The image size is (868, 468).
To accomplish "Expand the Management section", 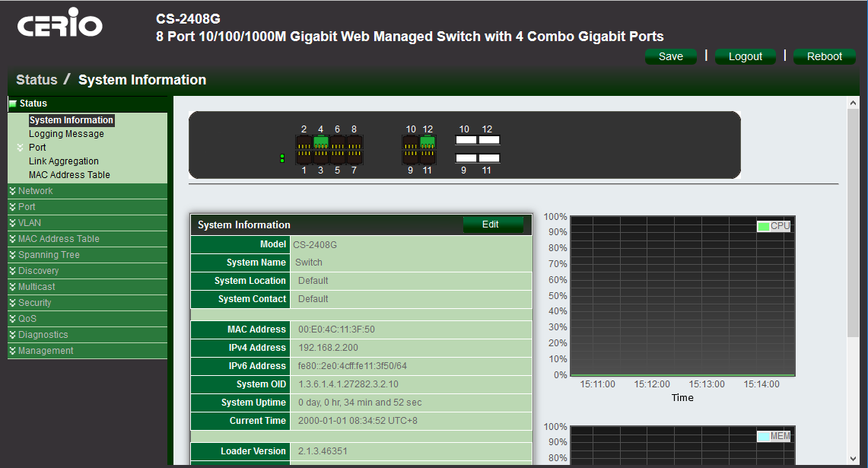I will click(x=87, y=351).
